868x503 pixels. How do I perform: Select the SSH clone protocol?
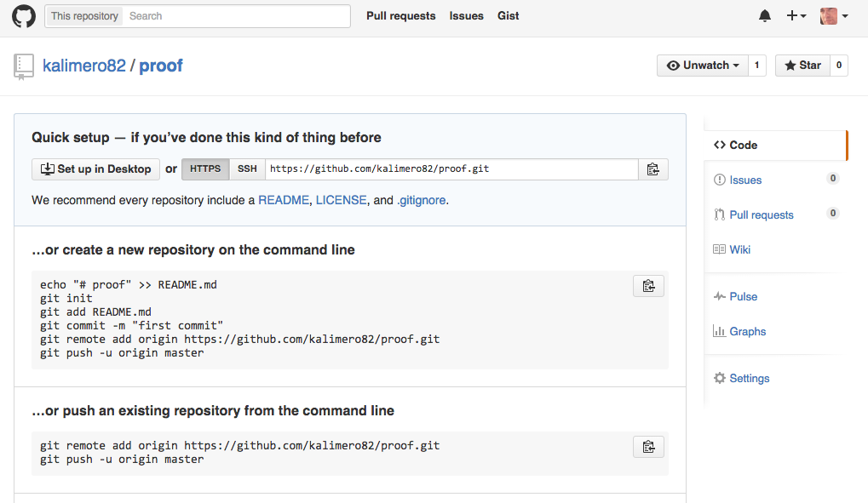[x=246, y=169]
